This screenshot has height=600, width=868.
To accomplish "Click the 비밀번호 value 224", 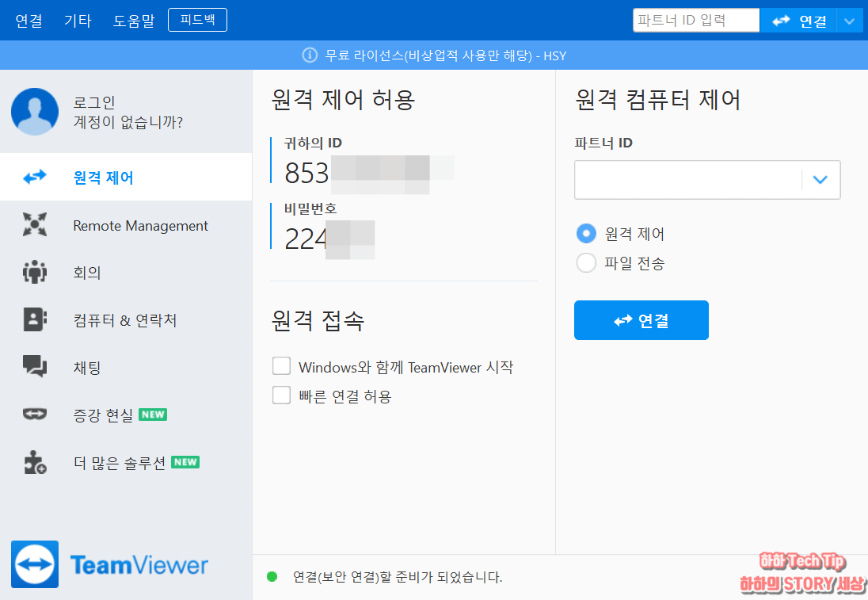I will [x=306, y=239].
